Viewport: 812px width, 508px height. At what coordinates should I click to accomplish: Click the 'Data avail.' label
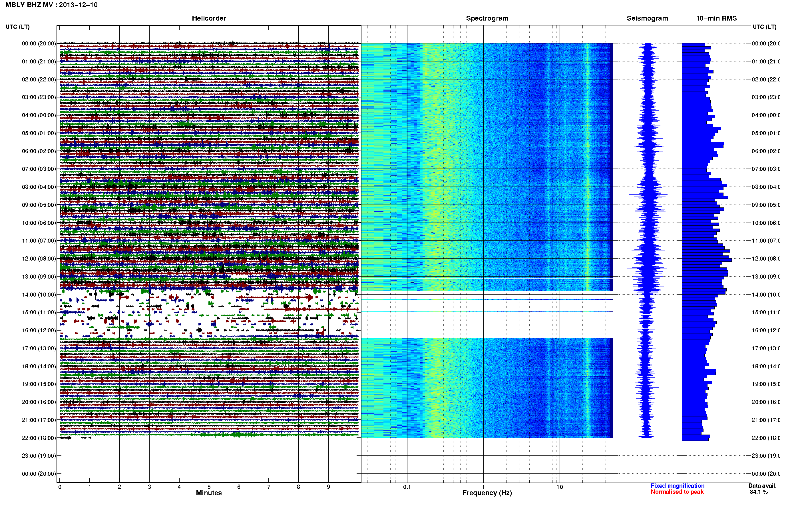[762, 486]
